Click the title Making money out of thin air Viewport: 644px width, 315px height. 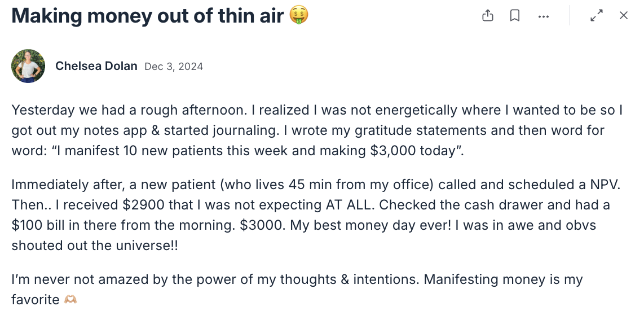click(x=147, y=16)
